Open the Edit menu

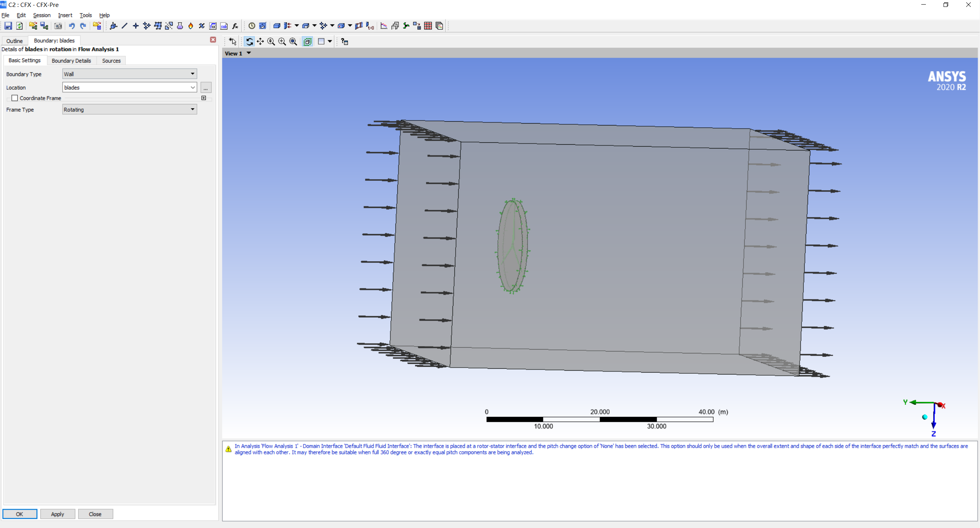[21, 15]
